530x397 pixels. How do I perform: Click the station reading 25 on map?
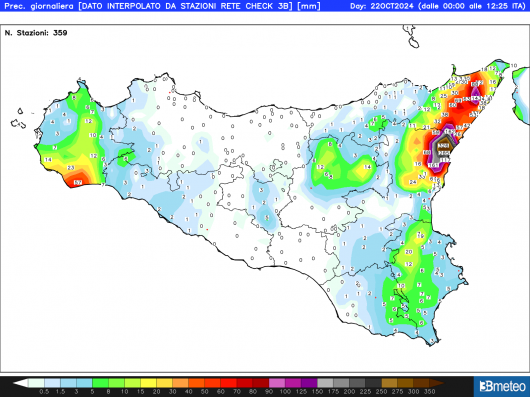click(x=443, y=96)
